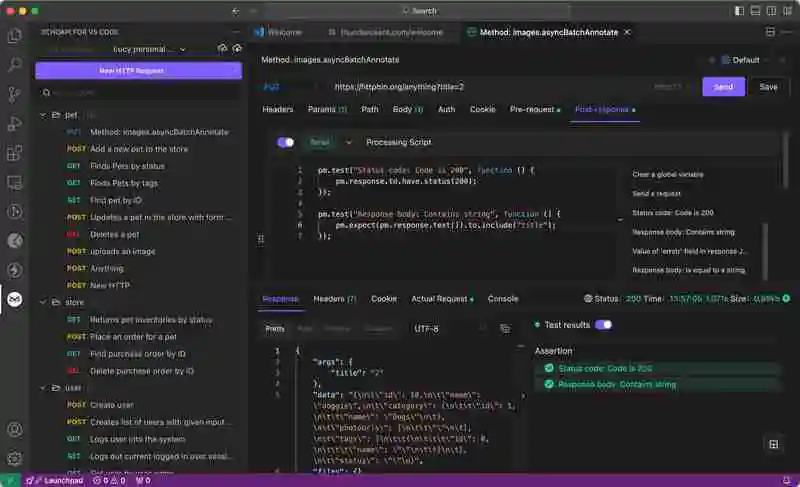
Task: Switch to the Pre-request tab
Action: coord(535,109)
